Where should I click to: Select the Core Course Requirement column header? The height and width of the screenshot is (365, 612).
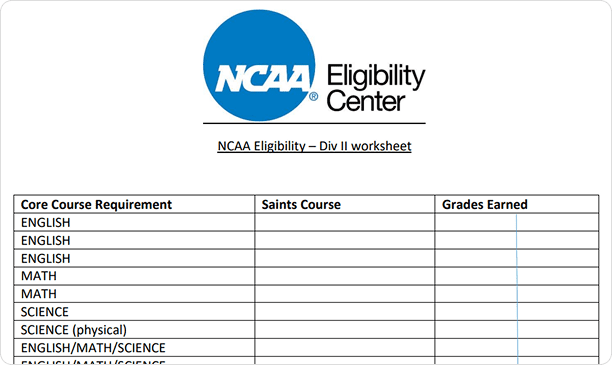tap(96, 205)
